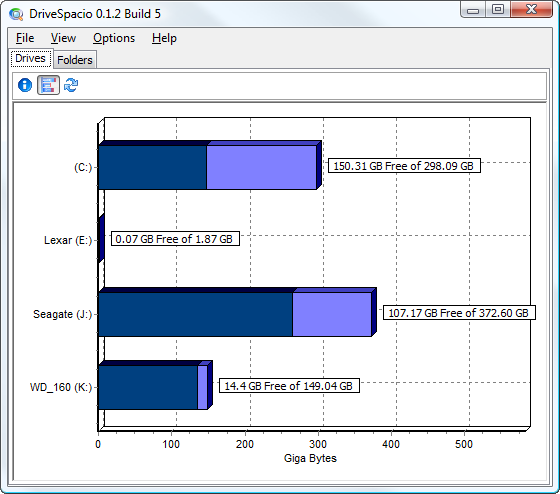Viewport: 560px width, 494px height.
Task: Open the View menu
Action: tap(63, 38)
